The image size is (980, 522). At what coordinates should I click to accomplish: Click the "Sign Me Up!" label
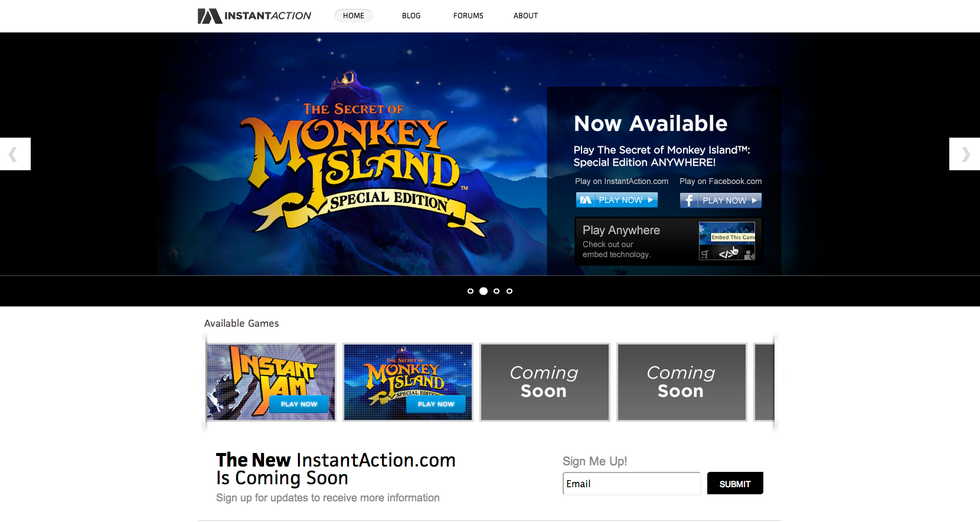click(x=594, y=461)
